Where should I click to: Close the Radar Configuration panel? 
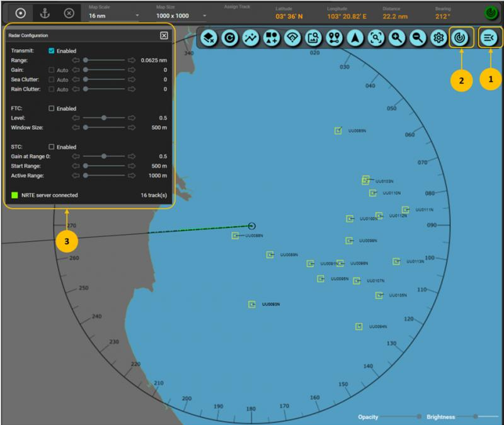(x=164, y=36)
